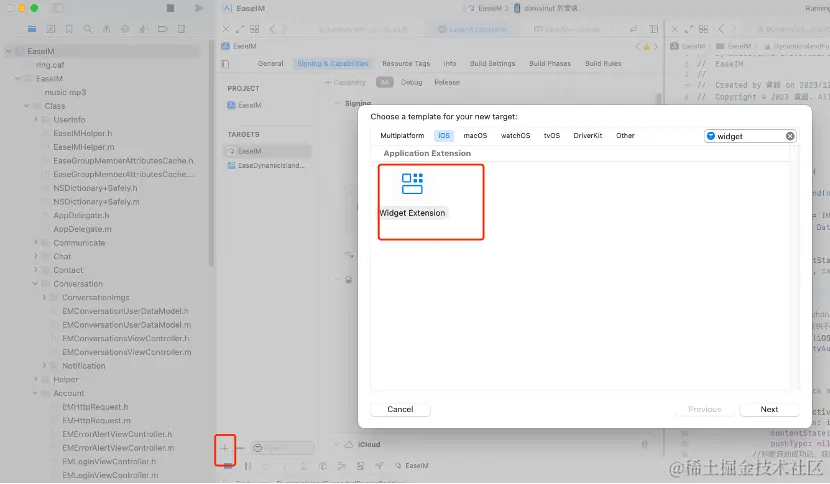The height and width of the screenshot is (484, 830).
Task: Select the Widget Extension template
Action: coord(412,196)
